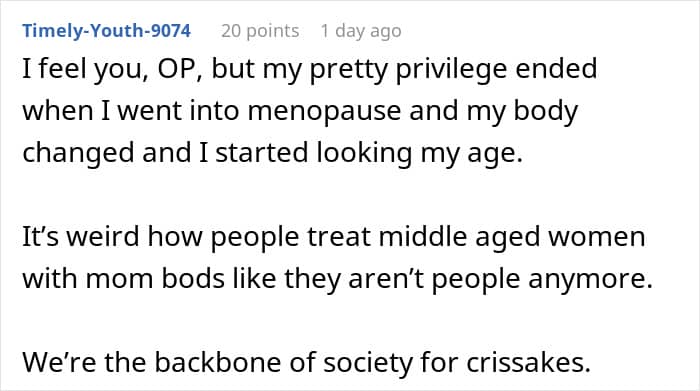Click the paragraph starting I feel you, OP
The height and width of the screenshot is (391, 700).
point(310,111)
